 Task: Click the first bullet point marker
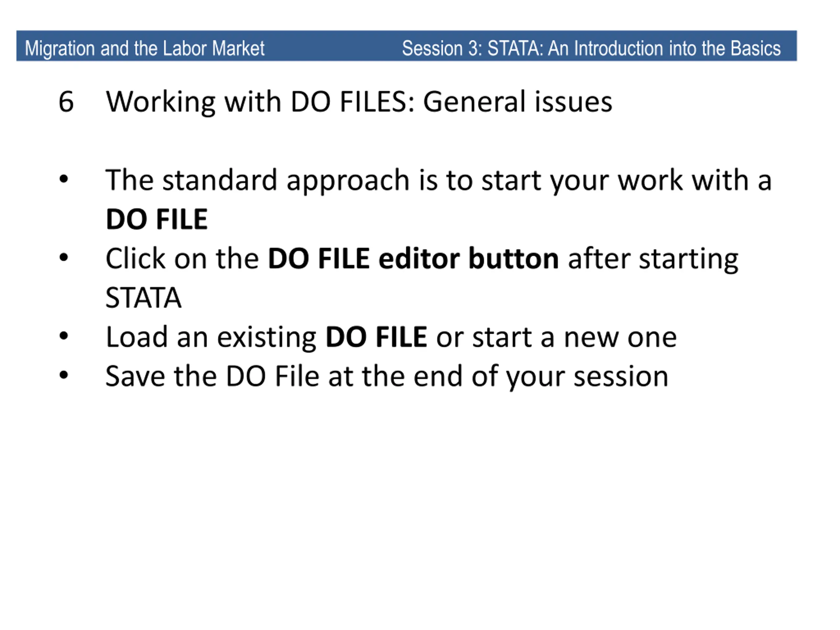pyautogui.click(x=64, y=179)
